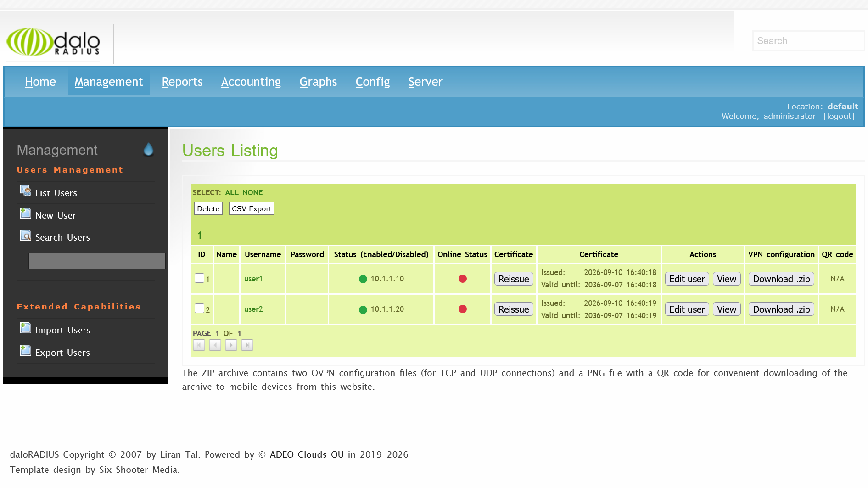The image size is (868, 488).
Task: Click the VPN configuration column header
Action: (x=781, y=254)
